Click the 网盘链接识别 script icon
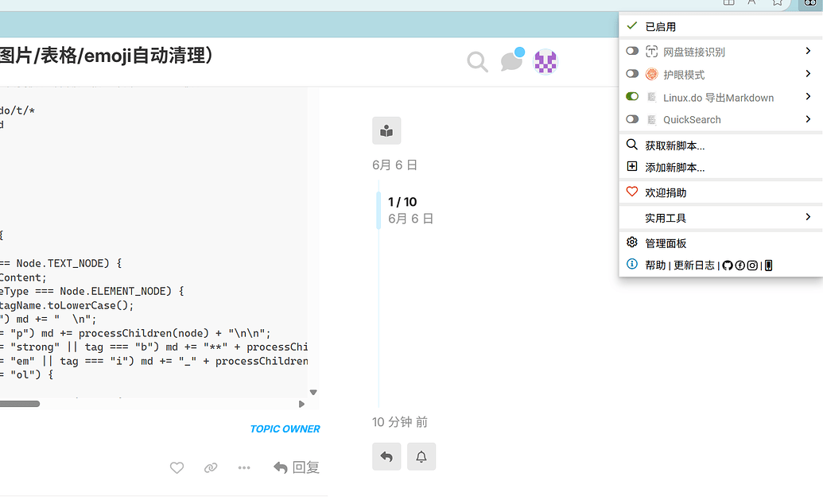 [x=651, y=52]
